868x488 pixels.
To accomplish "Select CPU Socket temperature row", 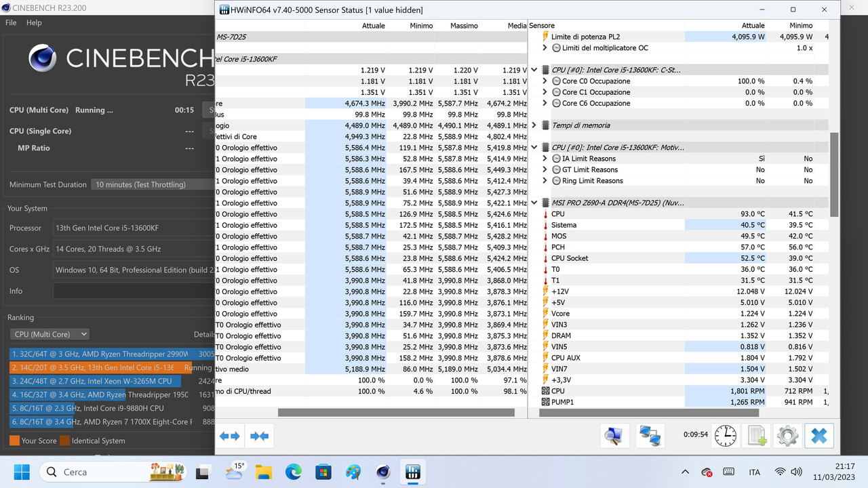I will 678,258.
